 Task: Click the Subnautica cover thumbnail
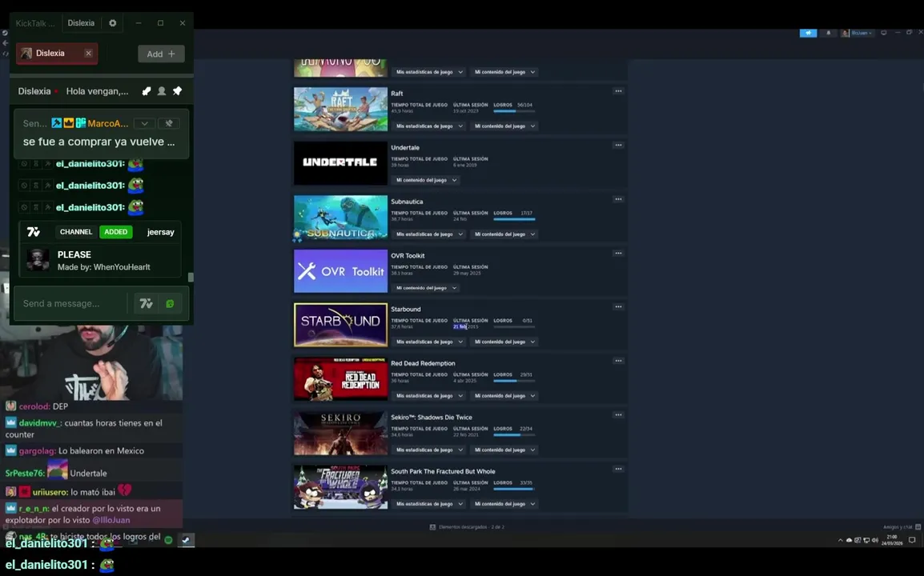[340, 218]
